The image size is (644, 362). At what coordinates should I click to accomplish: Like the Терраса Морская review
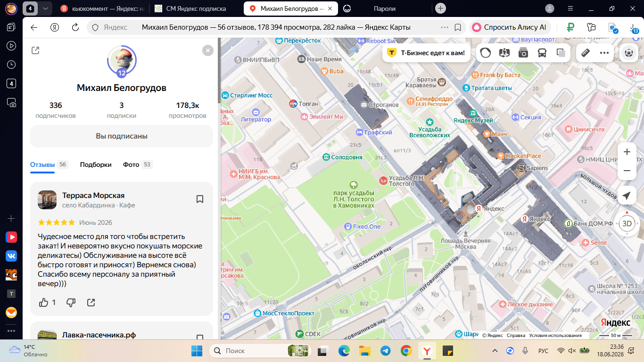pos(44,302)
